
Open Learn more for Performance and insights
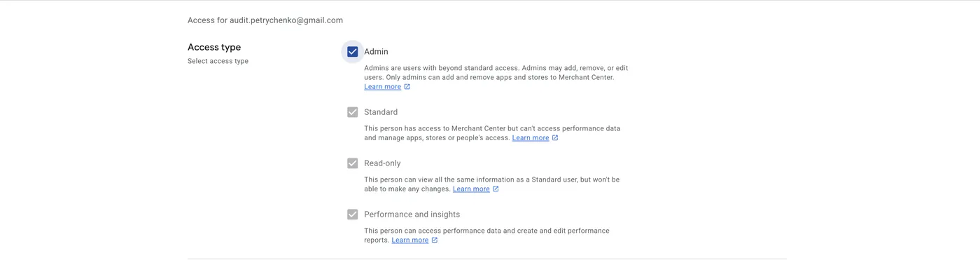pos(410,240)
